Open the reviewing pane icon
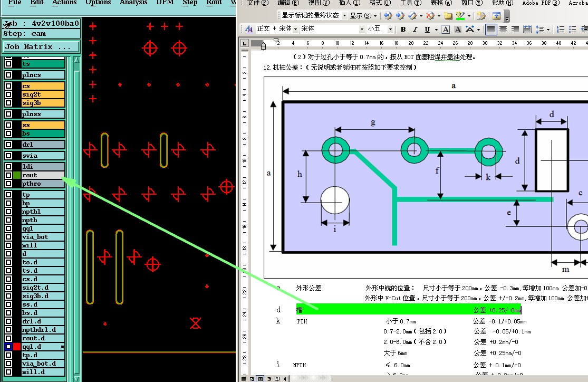The width and height of the screenshot is (588, 382). pyautogui.click(x=496, y=16)
